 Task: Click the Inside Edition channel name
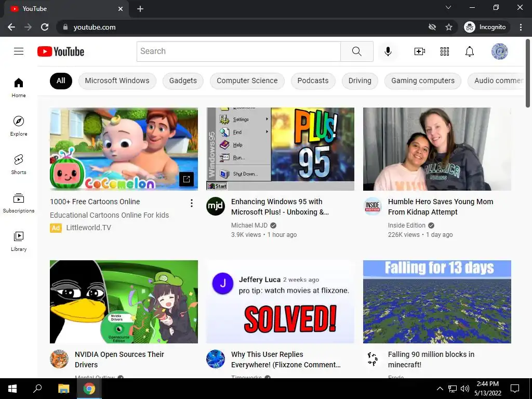(x=406, y=225)
